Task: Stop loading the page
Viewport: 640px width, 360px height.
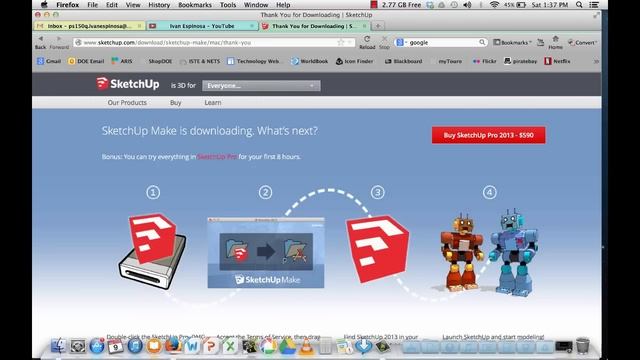Action: [384, 42]
